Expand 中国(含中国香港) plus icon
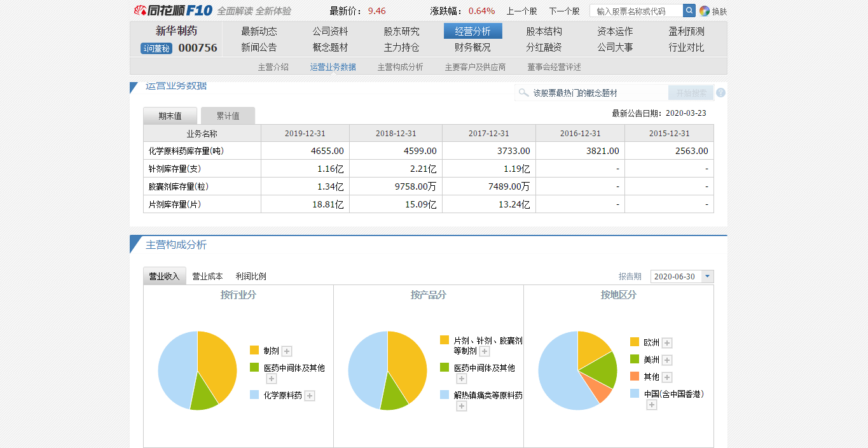Image resolution: width=868 pixels, height=448 pixels. pos(652,405)
